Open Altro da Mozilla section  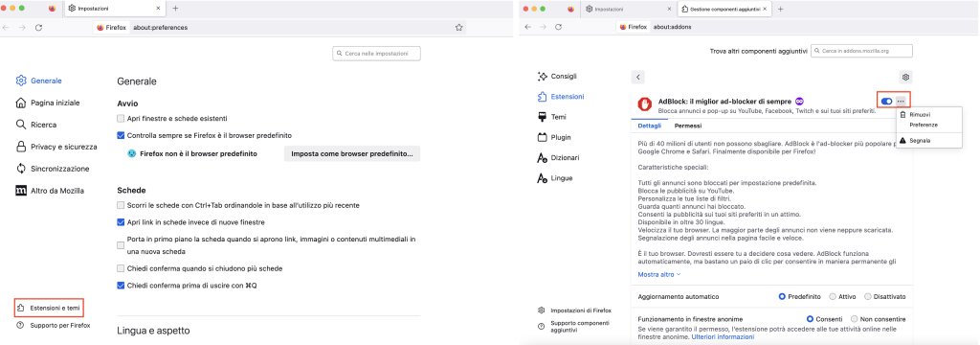coord(50,191)
